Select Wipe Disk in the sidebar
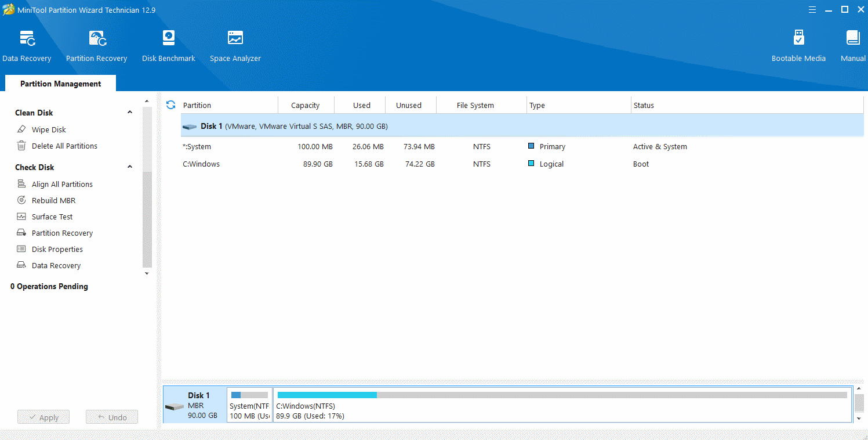This screenshot has width=868, height=440. (49, 130)
